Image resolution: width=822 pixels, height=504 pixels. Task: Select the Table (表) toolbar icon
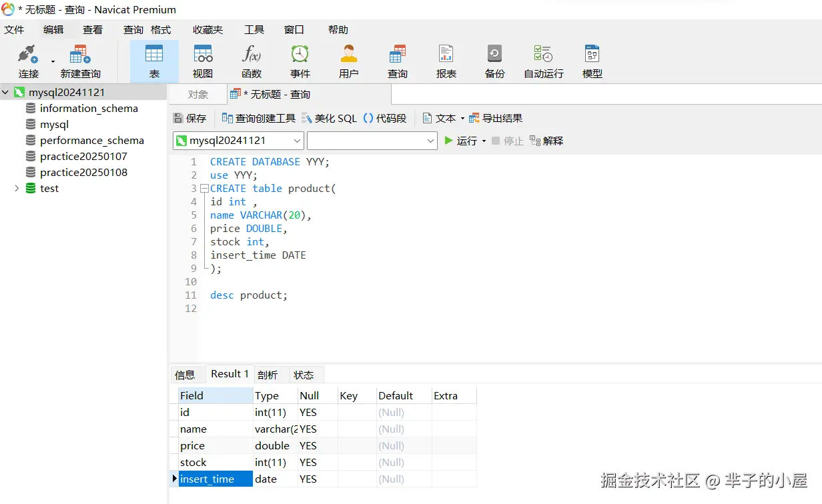(x=154, y=61)
